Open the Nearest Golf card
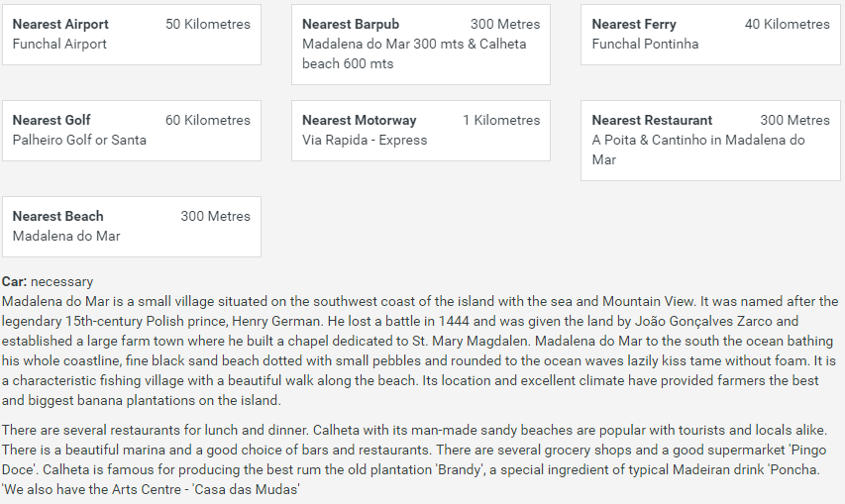Viewport: 845px width, 504px height. [131, 131]
